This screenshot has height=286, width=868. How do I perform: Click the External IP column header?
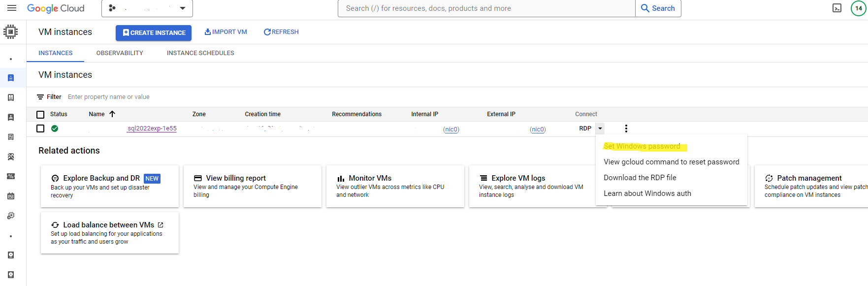pyautogui.click(x=501, y=114)
